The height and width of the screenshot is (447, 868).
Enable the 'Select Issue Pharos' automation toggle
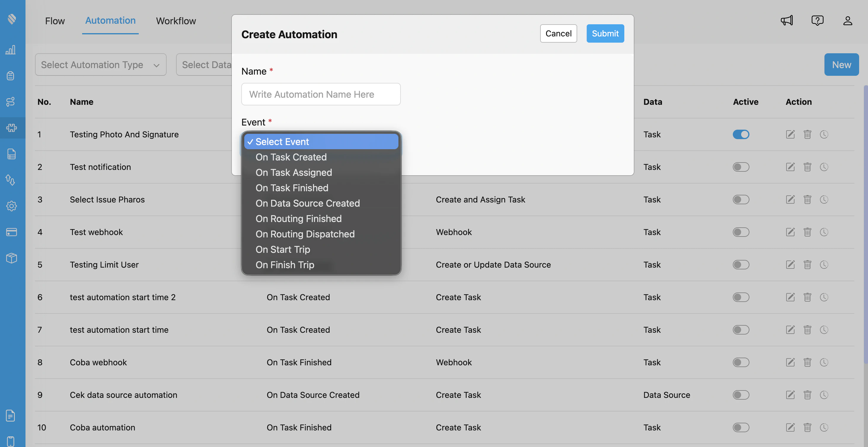(x=741, y=199)
